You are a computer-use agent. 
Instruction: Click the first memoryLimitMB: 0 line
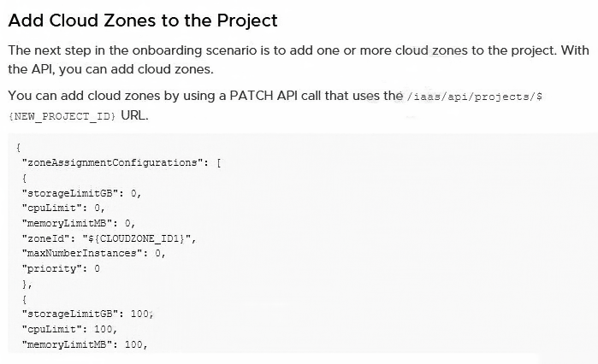coord(79,223)
